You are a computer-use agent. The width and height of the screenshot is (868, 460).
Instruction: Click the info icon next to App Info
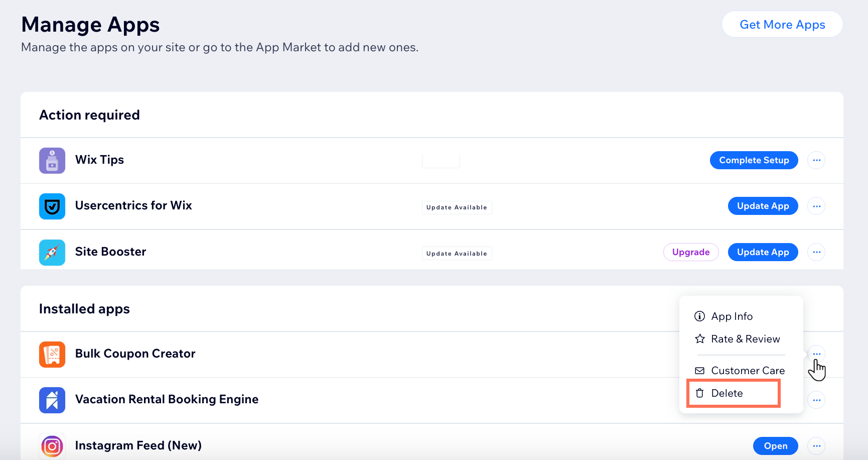click(699, 316)
